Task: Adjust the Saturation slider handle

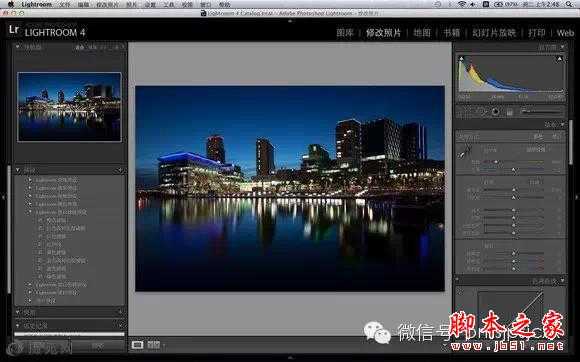Action: click(514, 269)
